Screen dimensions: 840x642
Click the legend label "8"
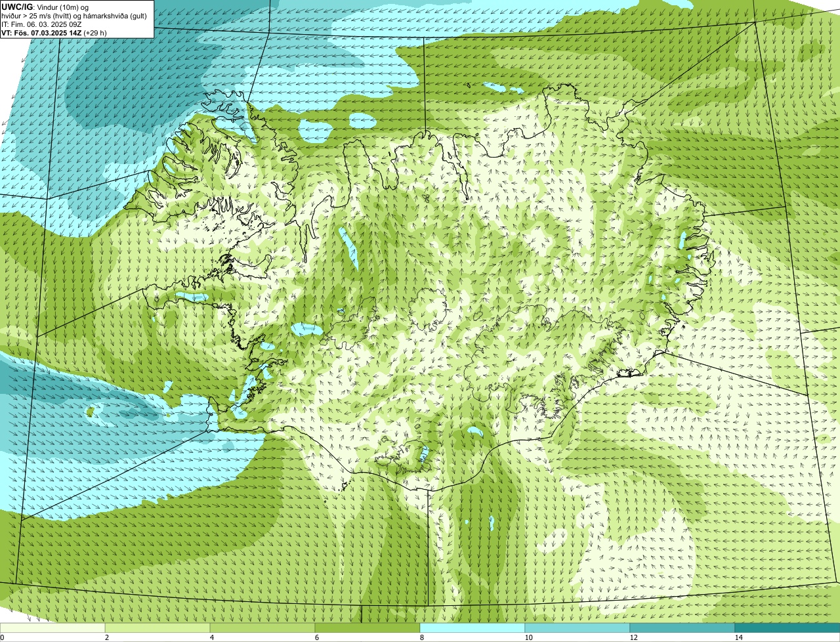click(421, 637)
